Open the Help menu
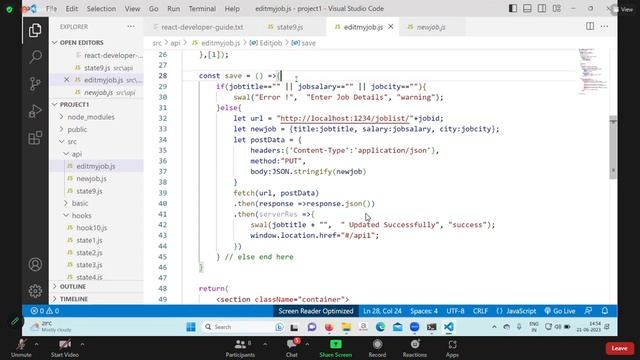The width and height of the screenshot is (640, 360). click(232, 9)
